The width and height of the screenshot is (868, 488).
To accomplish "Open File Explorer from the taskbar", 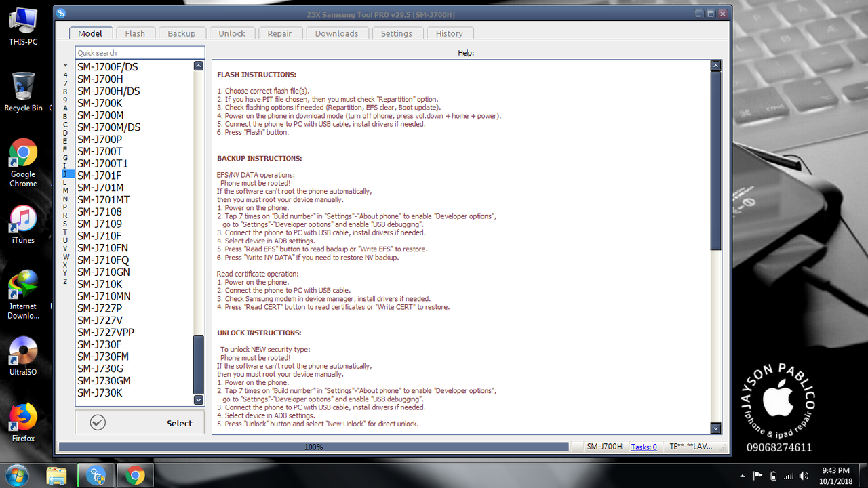I will (57, 476).
